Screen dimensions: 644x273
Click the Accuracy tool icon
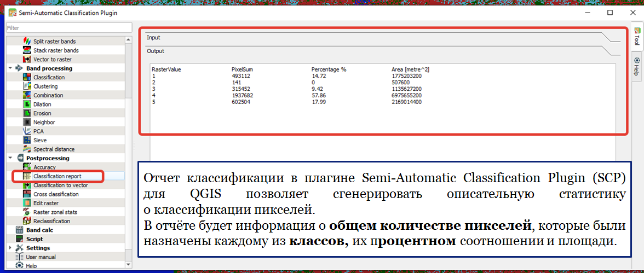point(27,167)
